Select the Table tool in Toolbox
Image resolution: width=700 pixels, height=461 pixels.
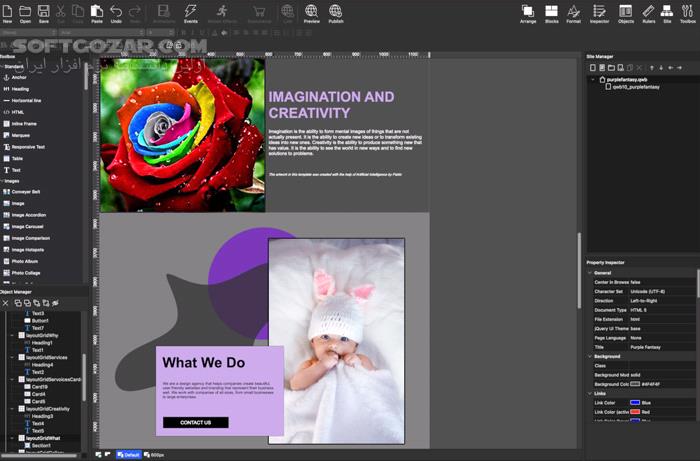tap(13, 159)
